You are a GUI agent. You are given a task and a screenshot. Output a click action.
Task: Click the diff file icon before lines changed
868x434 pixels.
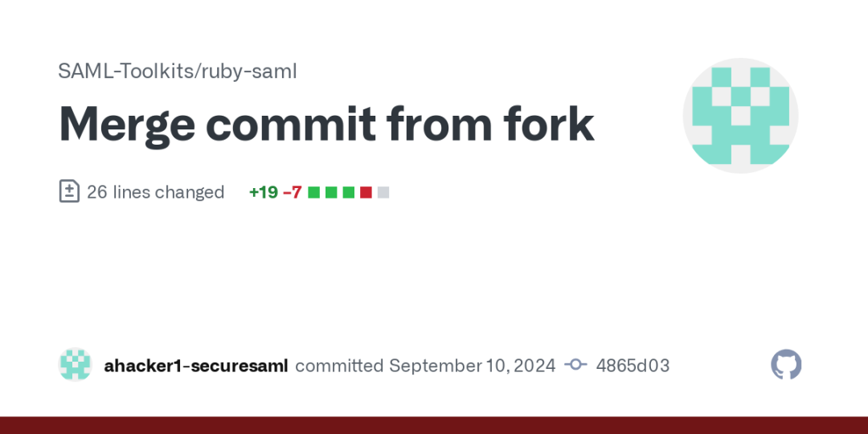pos(69,191)
